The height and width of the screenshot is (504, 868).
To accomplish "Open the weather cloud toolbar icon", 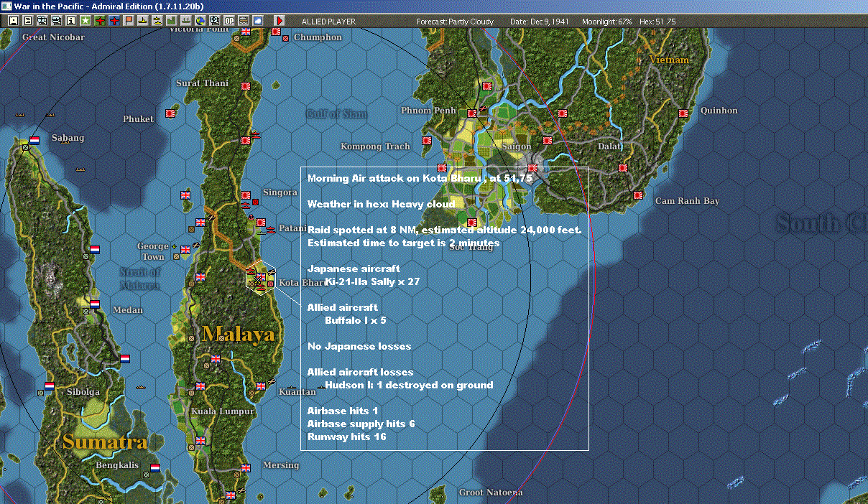I will point(258,21).
